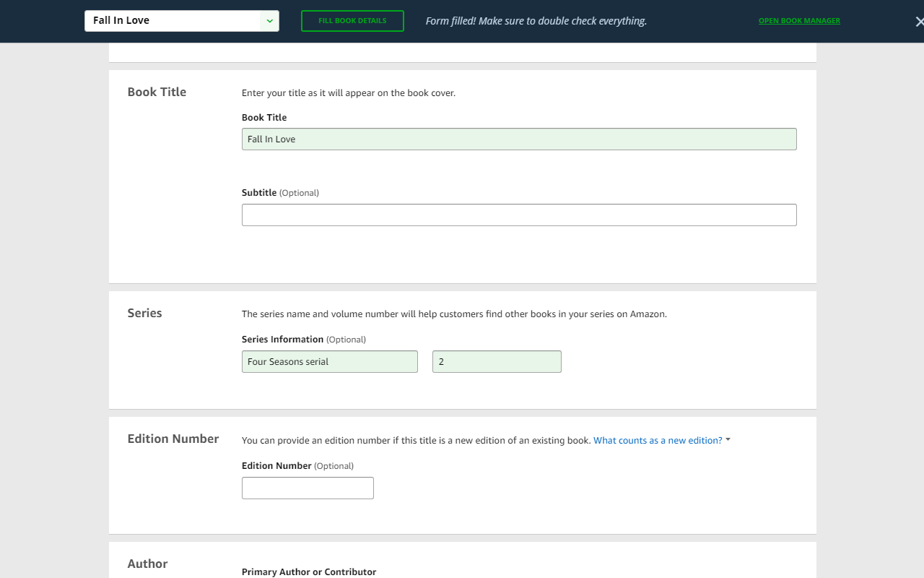This screenshot has width=924, height=578.
Task: Expand the caret beside the new edition link
Action: click(728, 440)
